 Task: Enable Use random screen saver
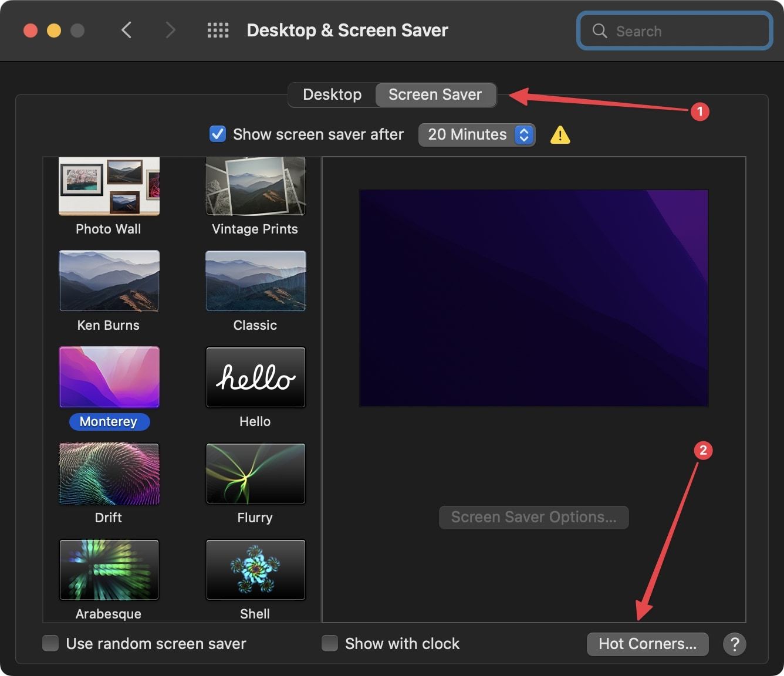[50, 643]
